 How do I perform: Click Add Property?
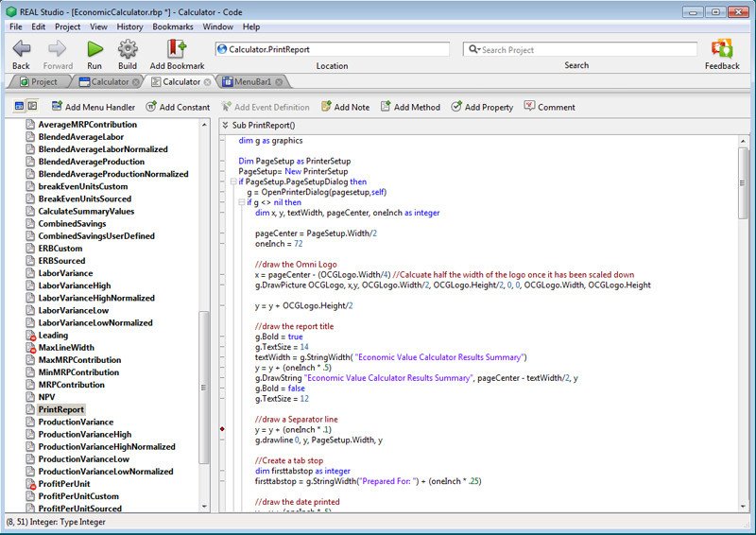(x=482, y=107)
